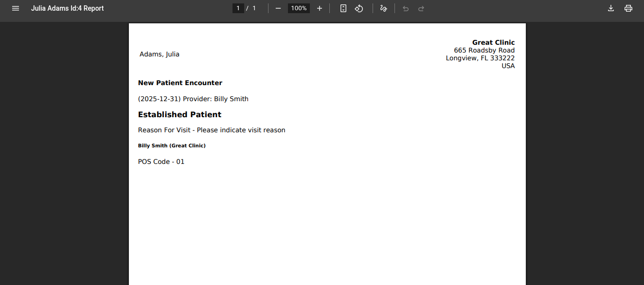Click the zoom in plus icon
The image size is (644, 285).
[320, 8]
